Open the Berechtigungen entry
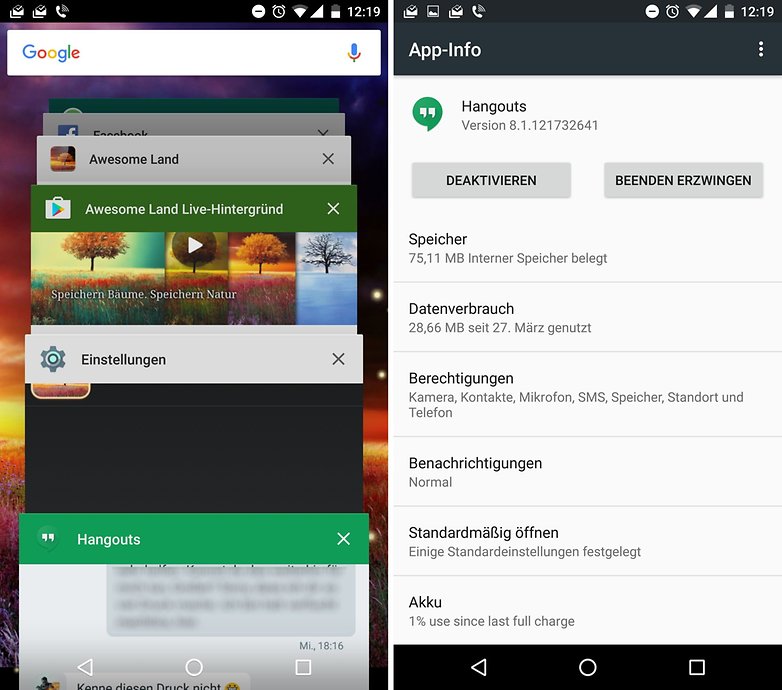 [x=587, y=395]
